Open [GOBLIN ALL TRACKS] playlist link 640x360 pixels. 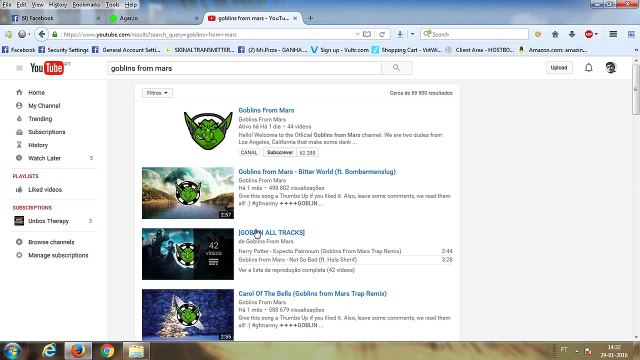(271, 232)
